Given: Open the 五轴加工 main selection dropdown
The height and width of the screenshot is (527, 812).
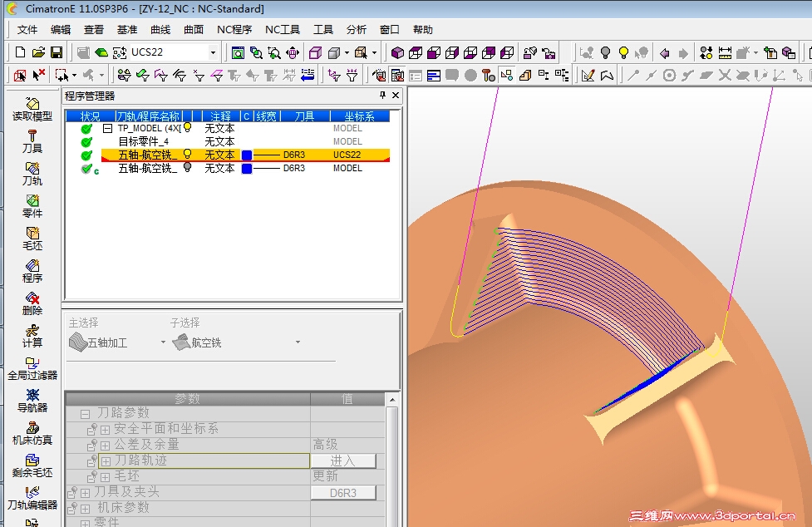Looking at the screenshot, I should click(x=163, y=342).
